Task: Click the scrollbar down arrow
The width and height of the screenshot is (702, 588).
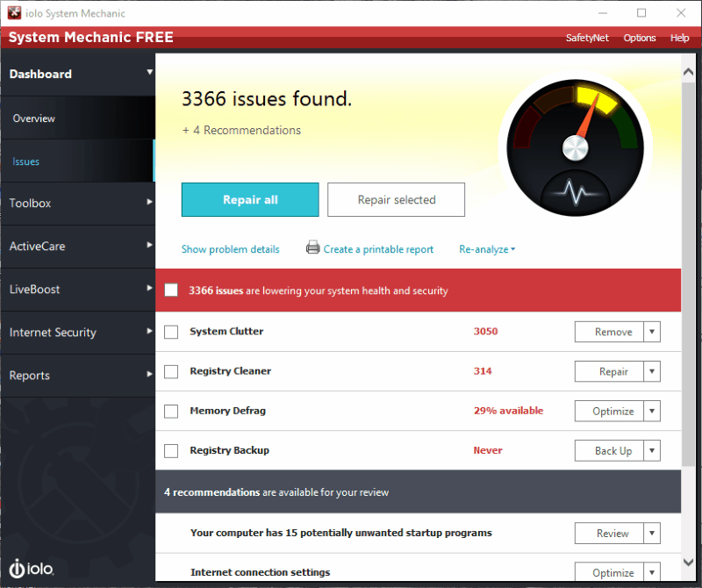Action: (689, 562)
